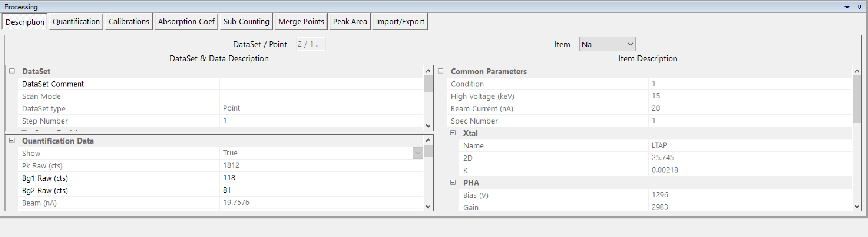Go to the Absorption Coef tab
This screenshot has height=237, width=868.
tap(186, 21)
